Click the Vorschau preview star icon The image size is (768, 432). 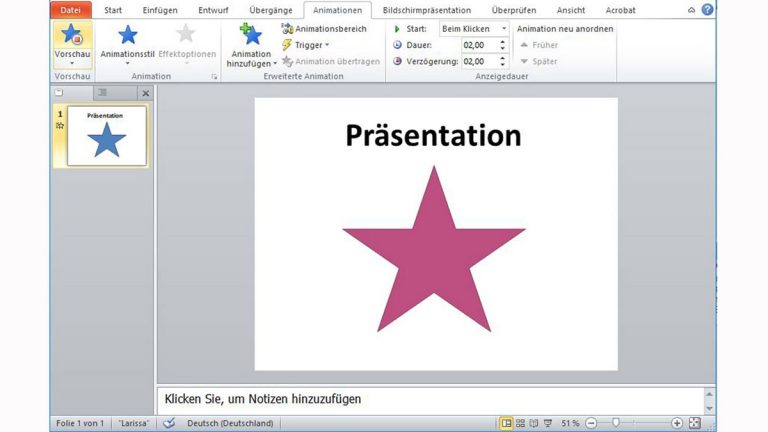tap(71, 36)
